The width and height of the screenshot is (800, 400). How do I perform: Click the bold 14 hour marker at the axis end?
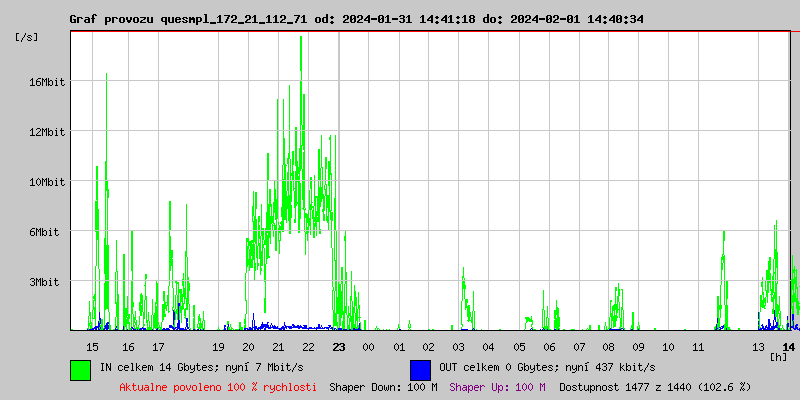click(788, 346)
